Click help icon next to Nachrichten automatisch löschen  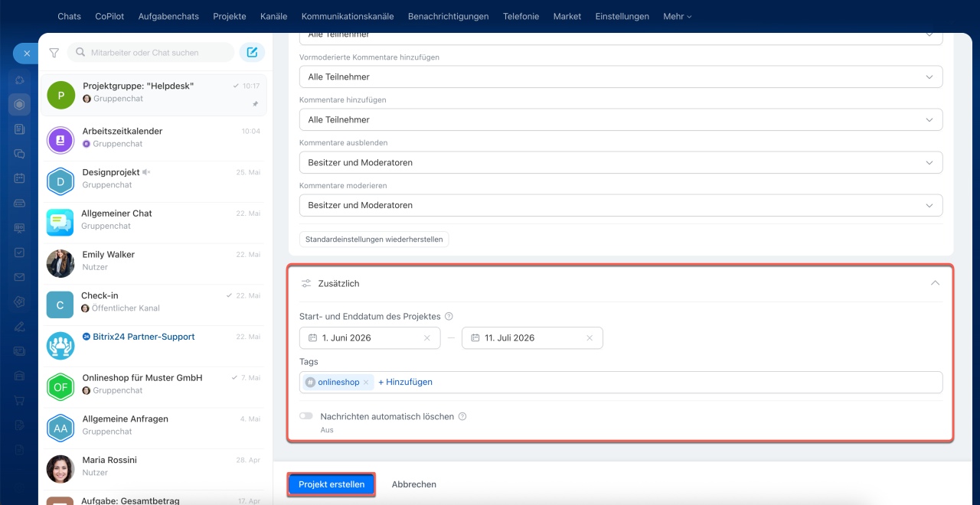(462, 417)
